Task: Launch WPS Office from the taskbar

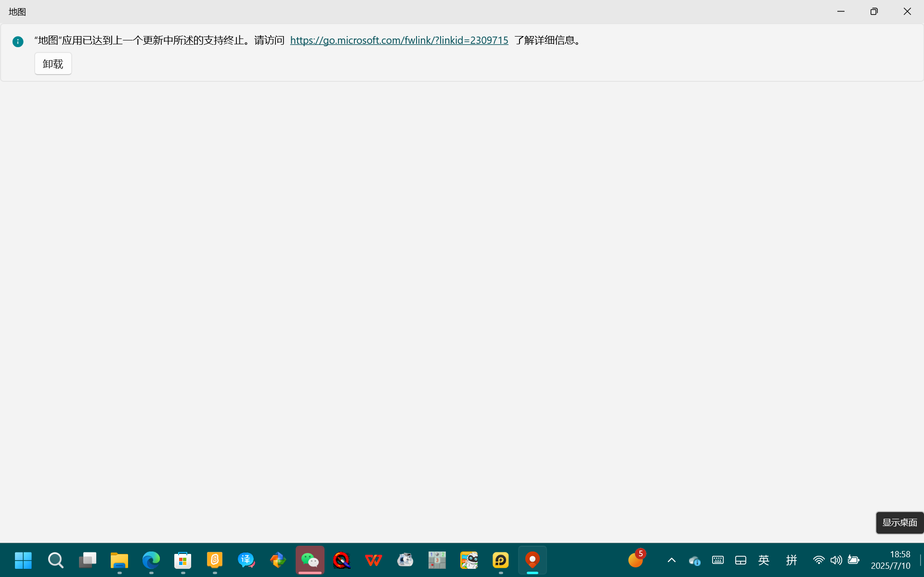Action: [373, 560]
